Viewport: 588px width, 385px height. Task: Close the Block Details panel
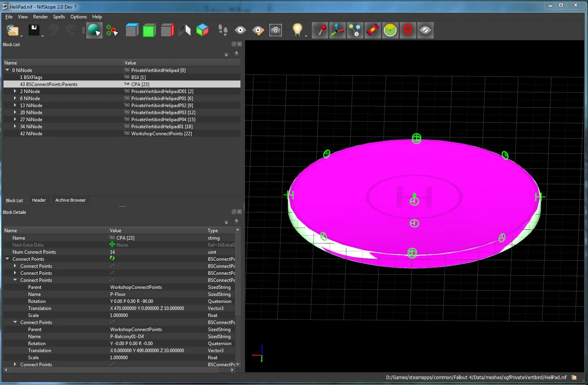point(239,212)
